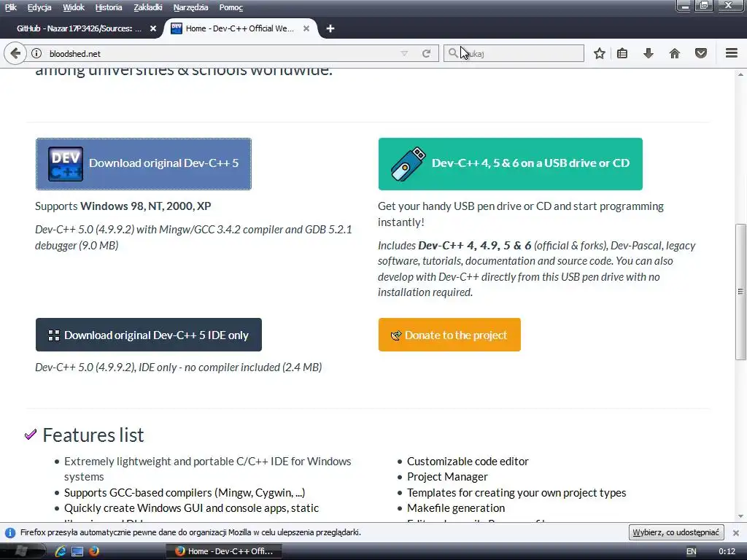Launch Internet Explorer from taskbar
This screenshot has width=747, height=560.
point(61,551)
